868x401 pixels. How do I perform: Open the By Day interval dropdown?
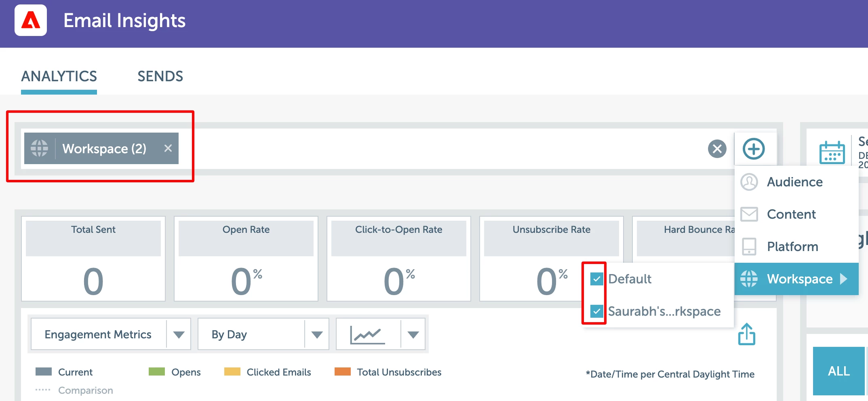(263, 334)
